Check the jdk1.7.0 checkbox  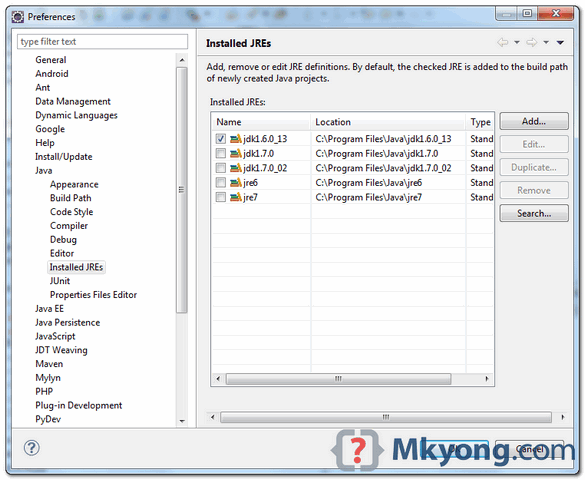[220, 153]
